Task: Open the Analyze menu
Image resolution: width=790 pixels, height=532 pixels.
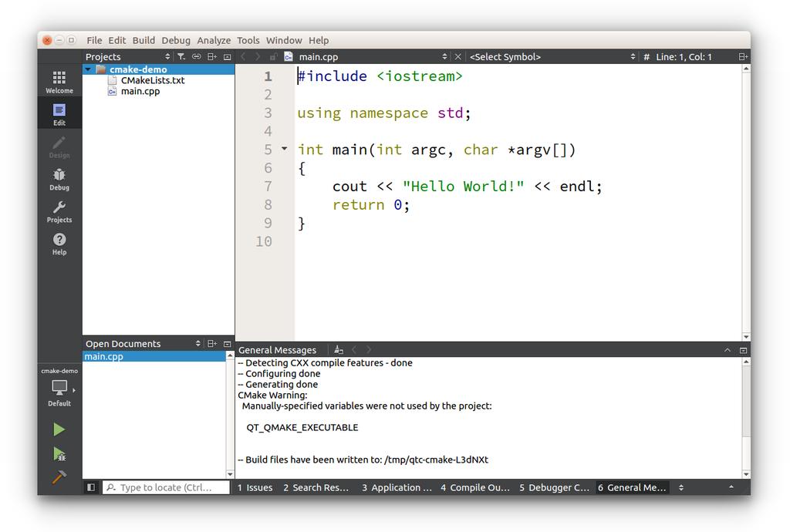Action: coord(214,40)
